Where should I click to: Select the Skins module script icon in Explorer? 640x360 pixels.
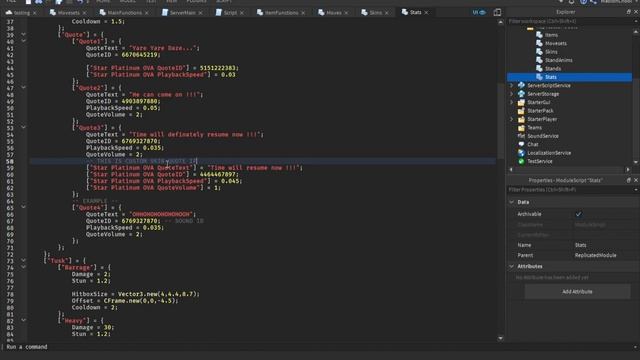539,52
